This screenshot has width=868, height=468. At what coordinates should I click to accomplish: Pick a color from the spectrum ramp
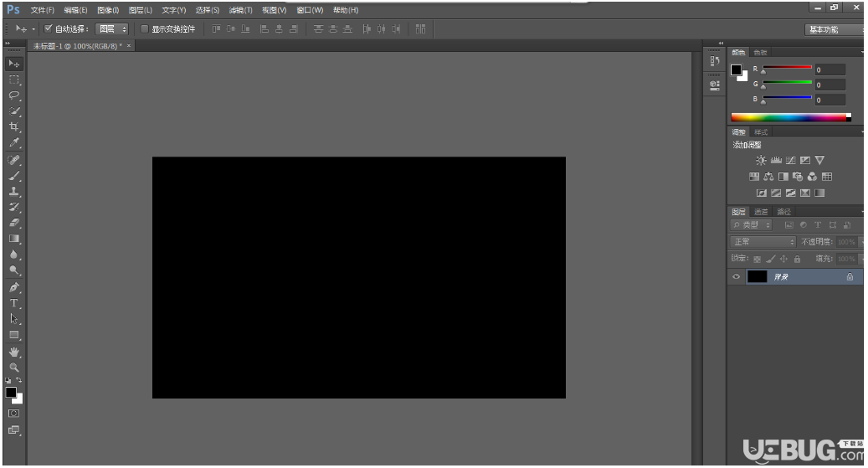pyautogui.click(x=790, y=117)
